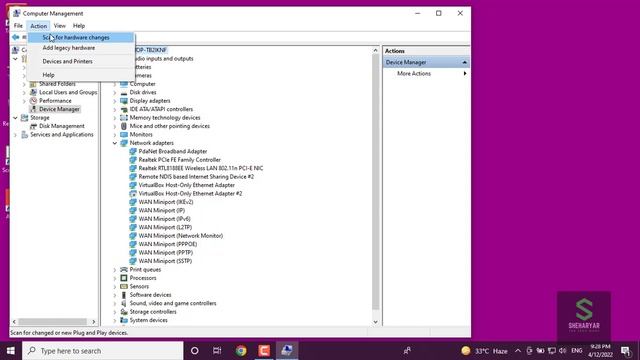The image size is (640, 360).
Task: Click the Mice and other pointing devices icon
Action: [x=124, y=126]
